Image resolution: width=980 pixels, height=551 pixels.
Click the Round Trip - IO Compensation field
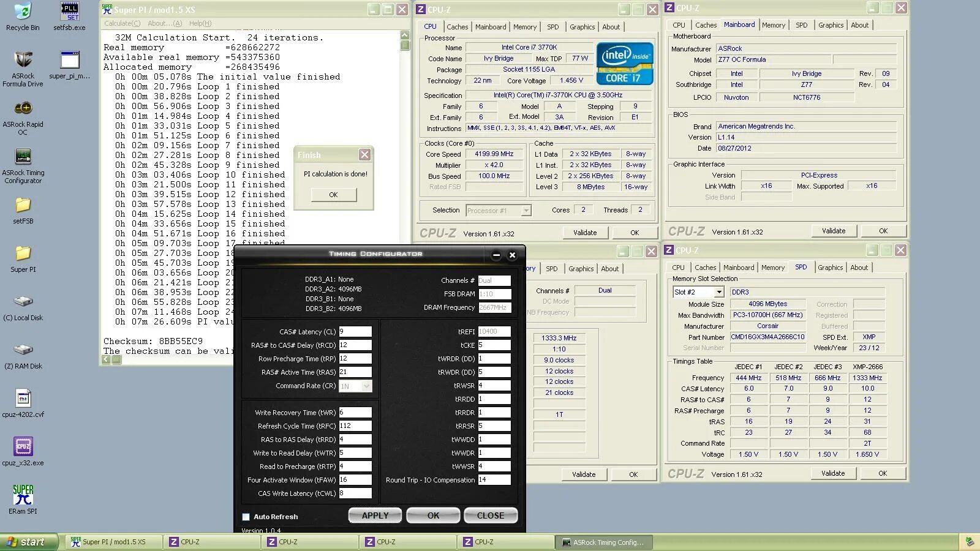pos(494,479)
